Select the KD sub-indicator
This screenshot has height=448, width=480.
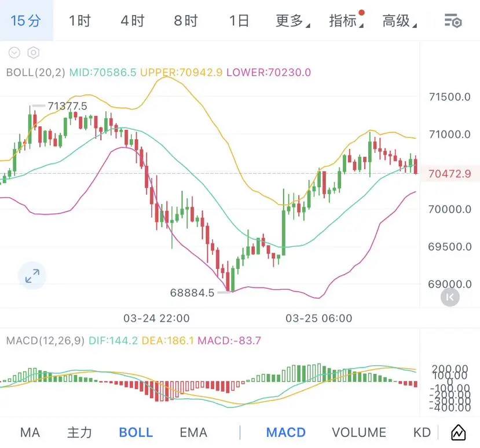[422, 432]
